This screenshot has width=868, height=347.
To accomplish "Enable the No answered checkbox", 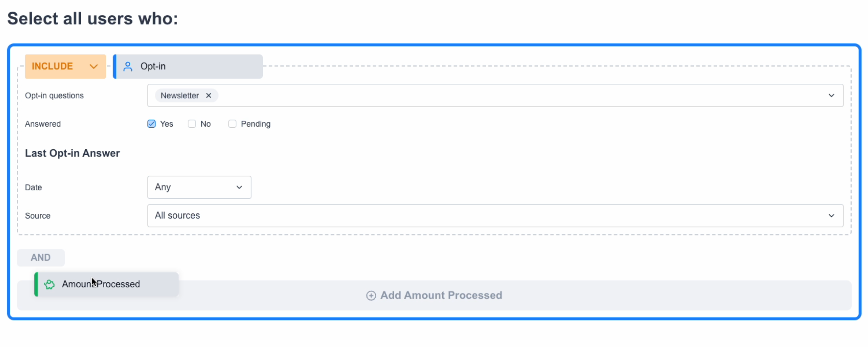I will (192, 124).
